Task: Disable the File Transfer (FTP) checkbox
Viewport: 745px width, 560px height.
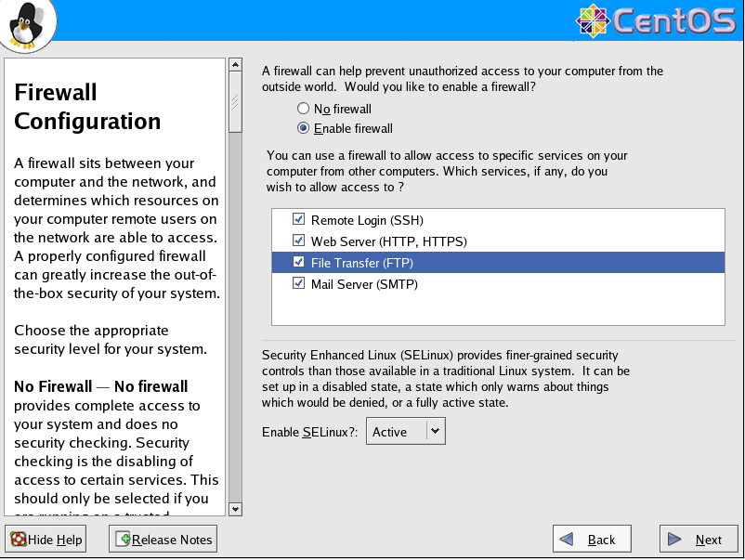Action: click(x=298, y=263)
